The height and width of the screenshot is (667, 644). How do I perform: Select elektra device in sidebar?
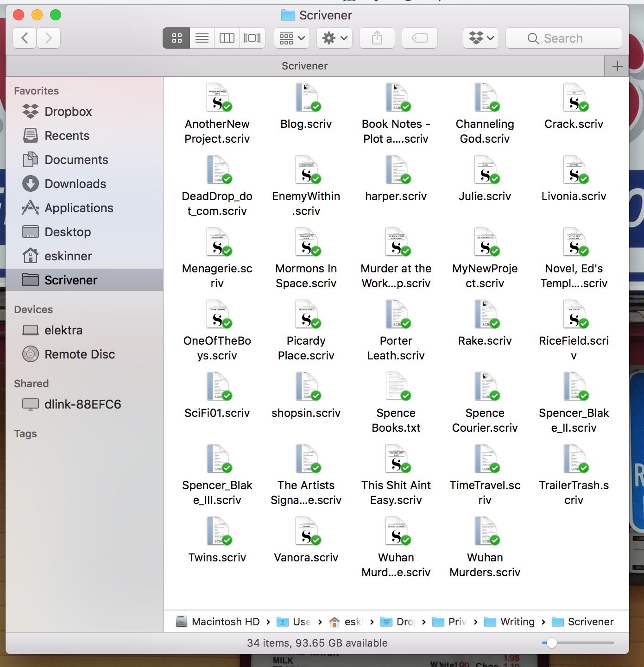(84, 330)
